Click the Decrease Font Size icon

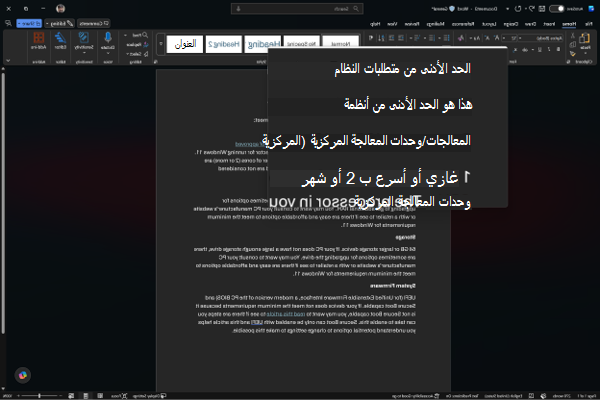(x=488, y=38)
